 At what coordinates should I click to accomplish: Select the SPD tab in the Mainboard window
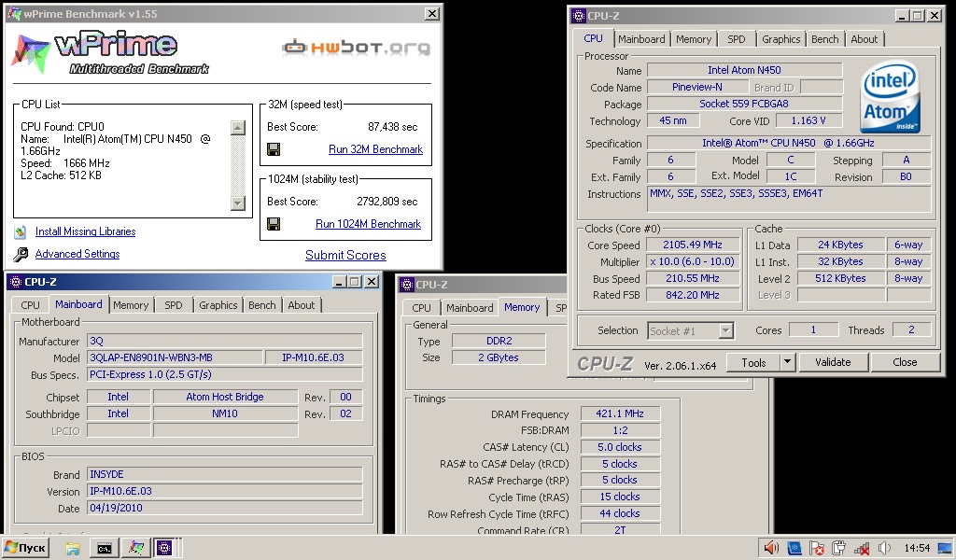tap(173, 305)
